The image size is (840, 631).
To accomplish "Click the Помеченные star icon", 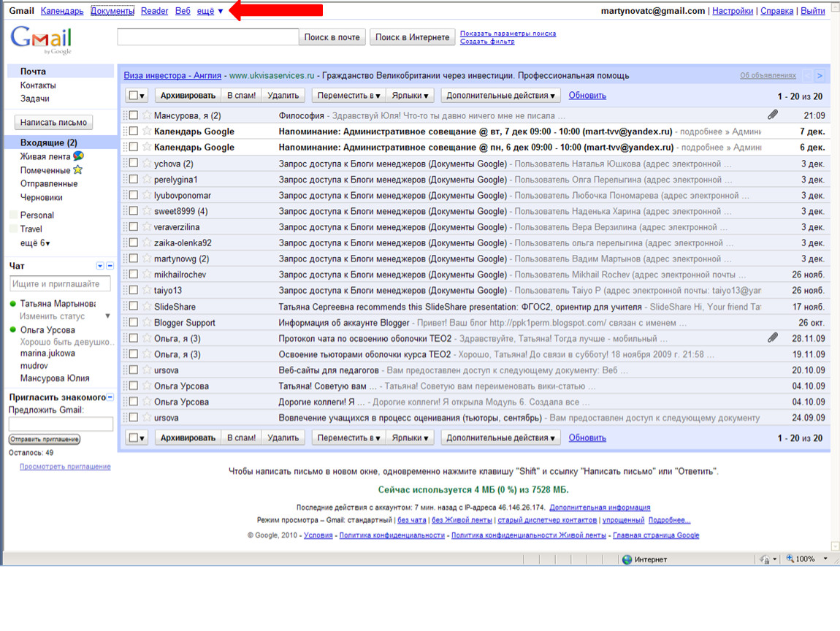I will pyautogui.click(x=77, y=170).
